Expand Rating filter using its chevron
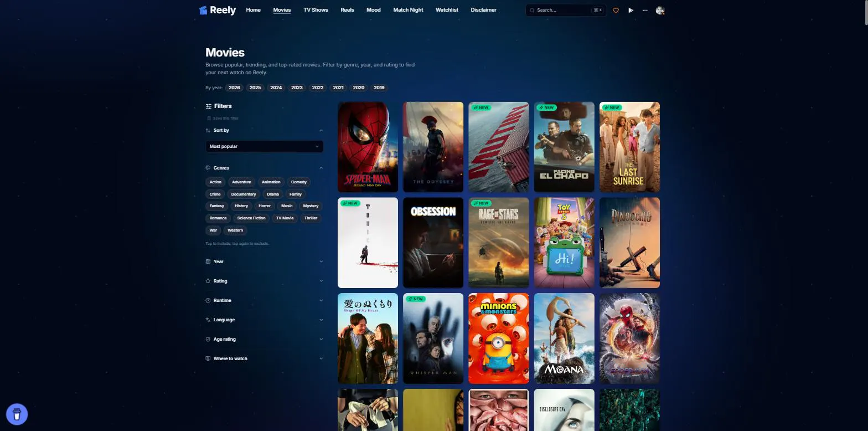Image resolution: width=868 pixels, height=431 pixels. [x=321, y=281]
